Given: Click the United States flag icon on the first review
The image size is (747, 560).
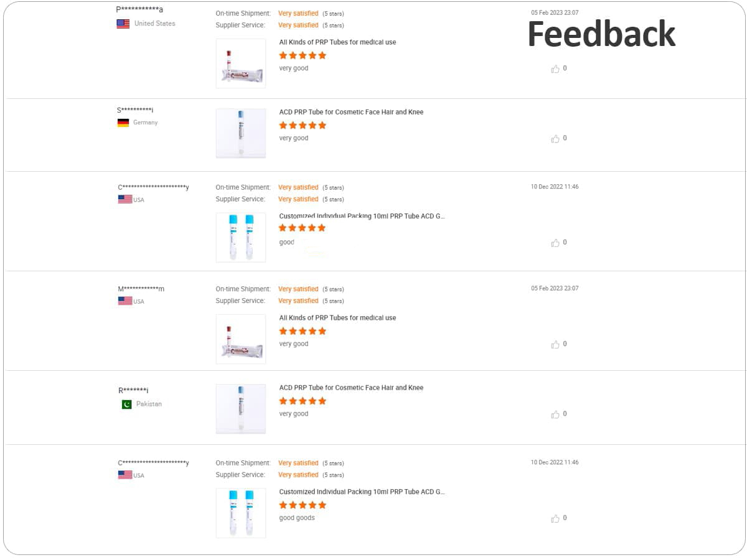Looking at the screenshot, I should pyautogui.click(x=123, y=23).
